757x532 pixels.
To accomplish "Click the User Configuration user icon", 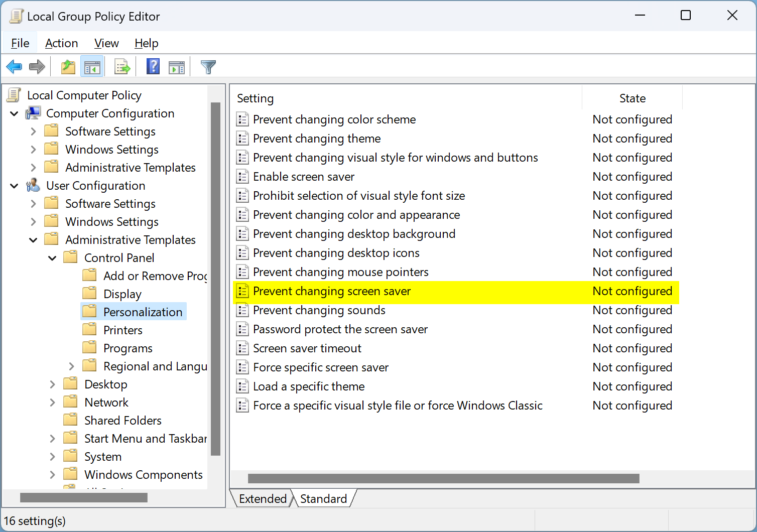I will pyautogui.click(x=33, y=186).
